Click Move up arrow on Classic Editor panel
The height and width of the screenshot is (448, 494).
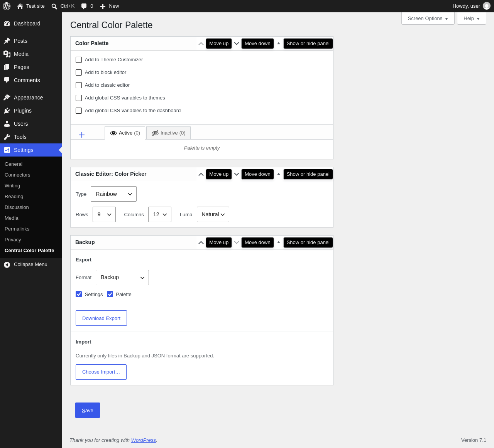coord(201,174)
